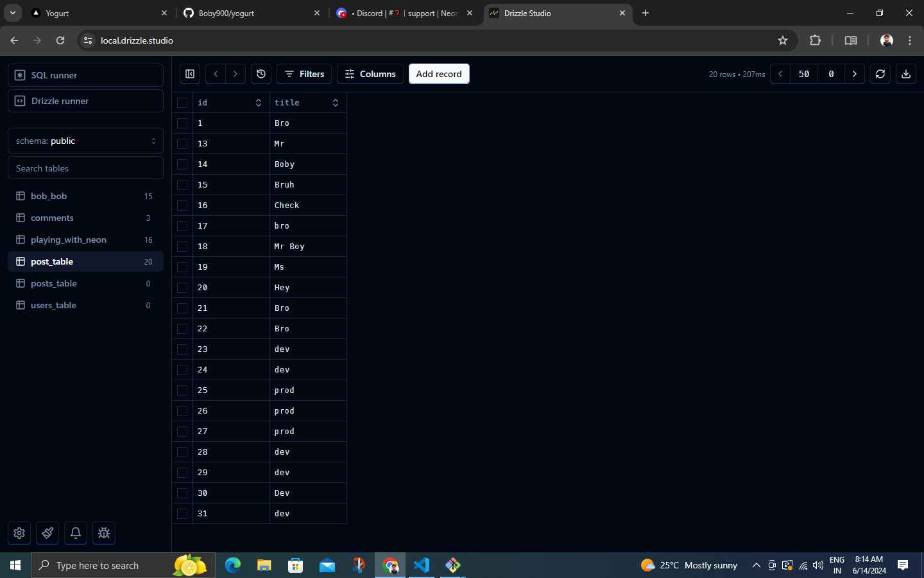This screenshot has width=924, height=578.
Task: Open Microsoft Edge from taskbar
Action: click(x=233, y=565)
